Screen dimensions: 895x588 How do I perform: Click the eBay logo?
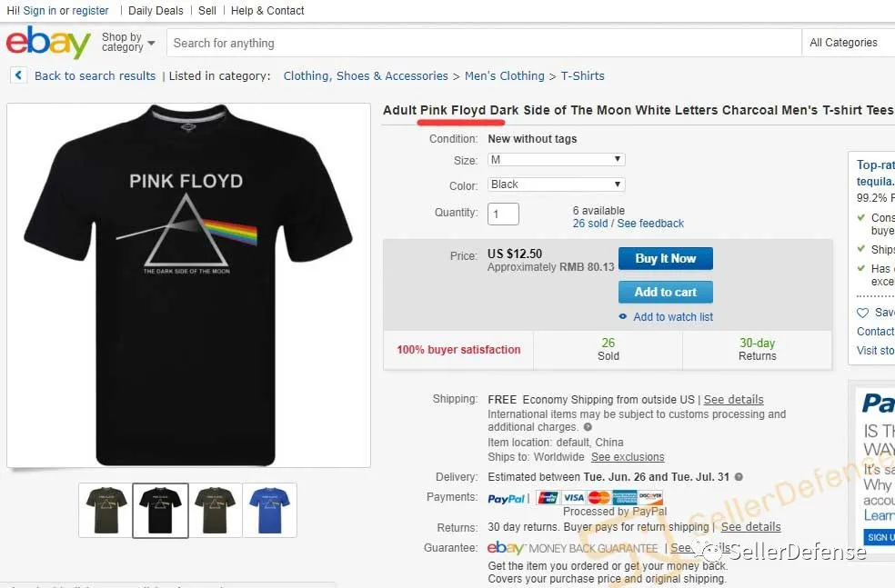coord(48,43)
